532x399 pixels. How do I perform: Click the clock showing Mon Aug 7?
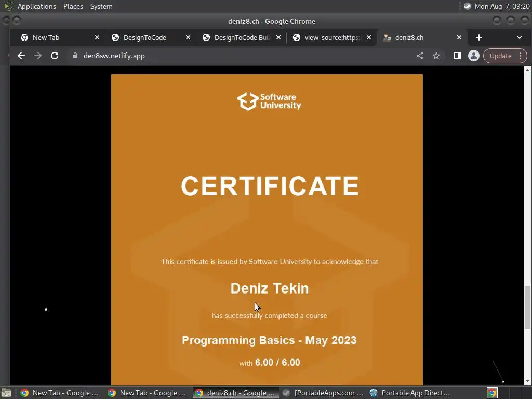click(502, 6)
